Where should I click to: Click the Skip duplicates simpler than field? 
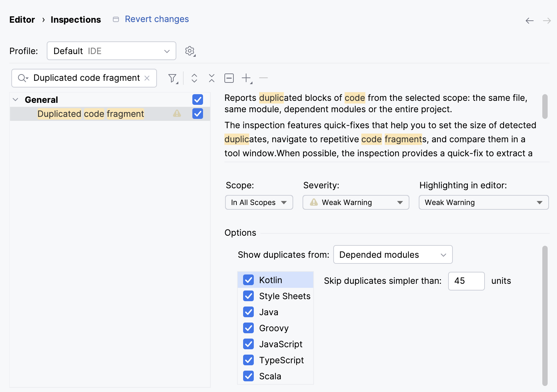466,281
